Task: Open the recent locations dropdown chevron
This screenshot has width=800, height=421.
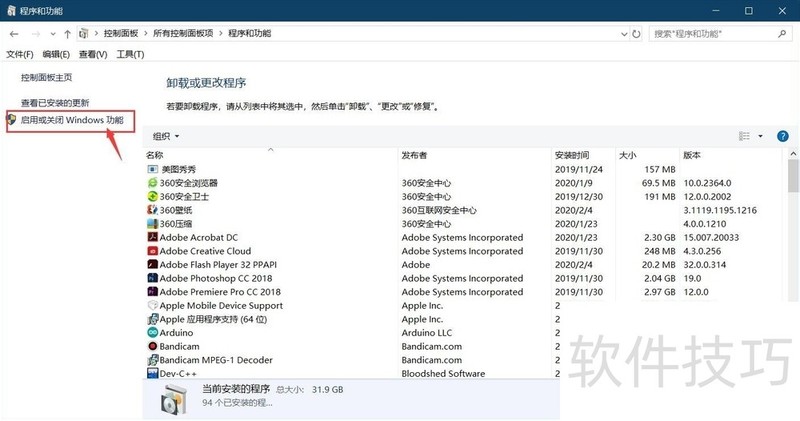Action: tap(53, 34)
